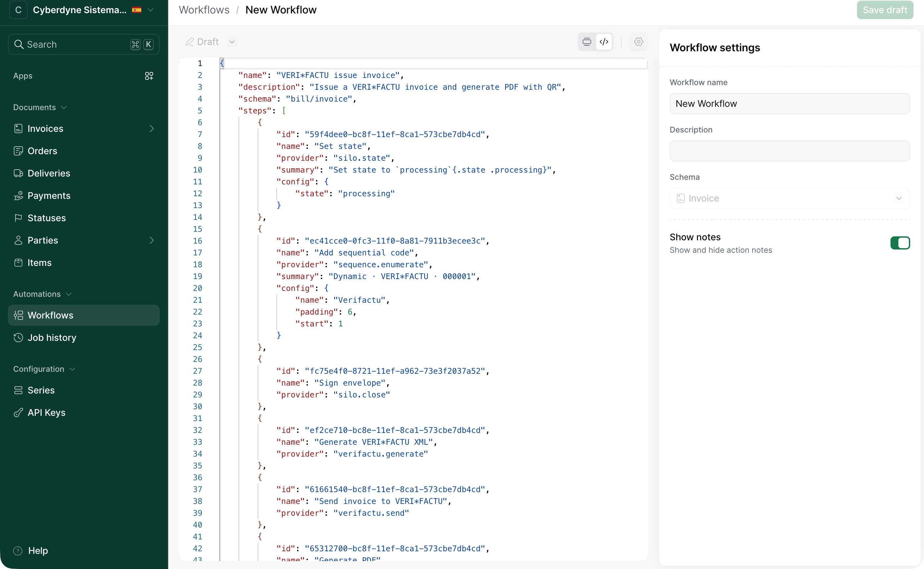Click the Job history clock icon

point(18,338)
